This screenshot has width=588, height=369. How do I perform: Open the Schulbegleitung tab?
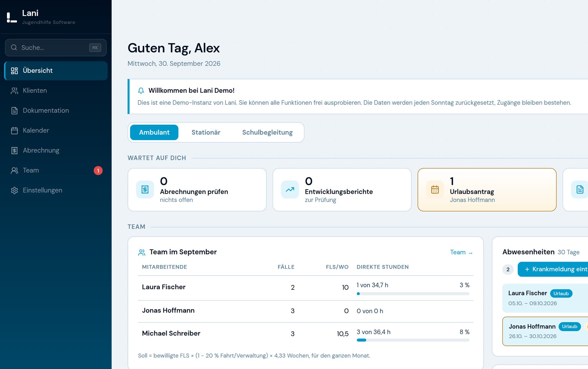(x=267, y=132)
